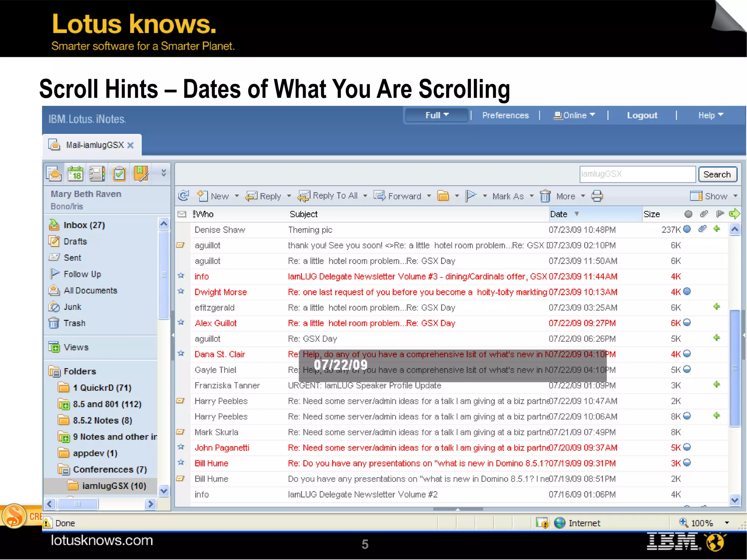Open the To Do icon in the sidebar switcher

coord(119,174)
